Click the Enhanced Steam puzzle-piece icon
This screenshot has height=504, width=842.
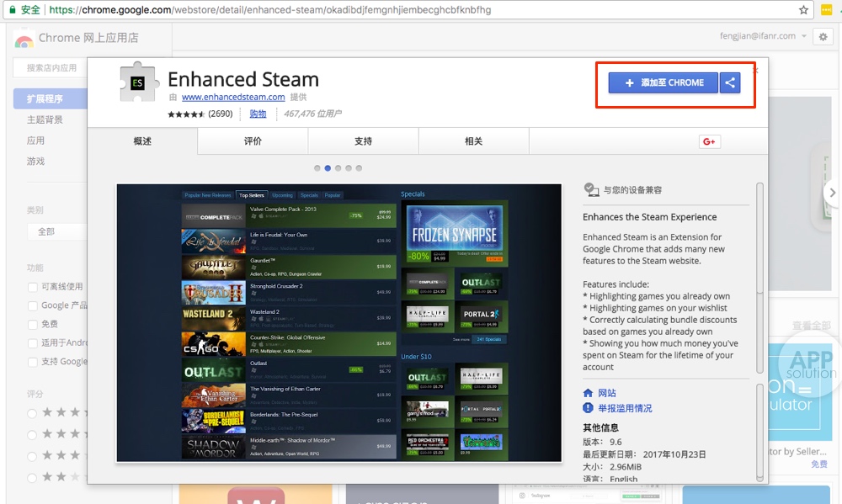(x=139, y=82)
